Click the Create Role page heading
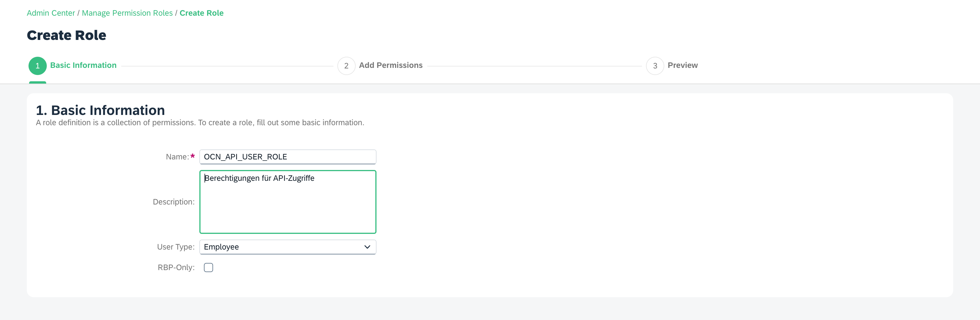Image resolution: width=980 pixels, height=320 pixels. point(66,35)
